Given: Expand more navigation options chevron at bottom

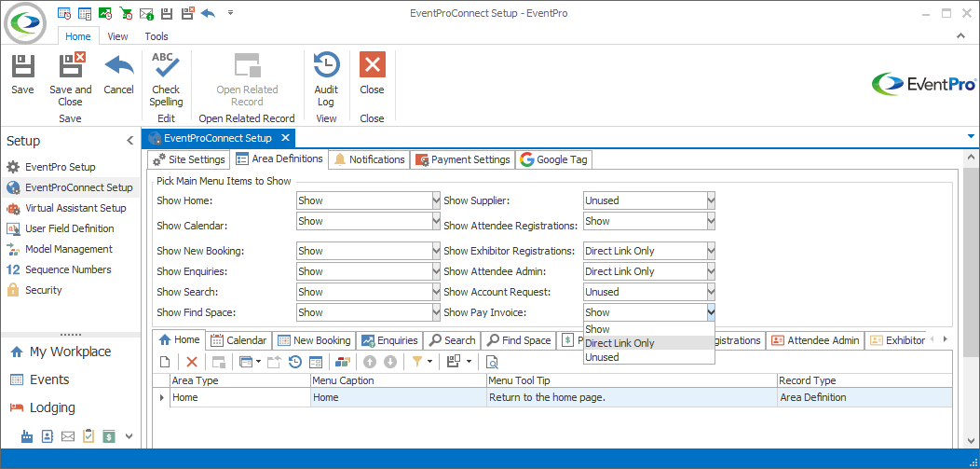Looking at the screenshot, I should pyautogui.click(x=129, y=436).
